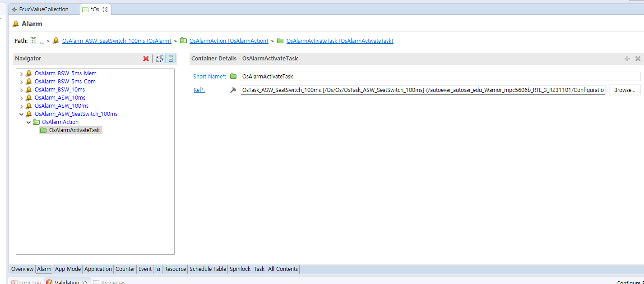Click the green folder icon beside Short Name
Image resolution: width=644 pixels, height=284 pixels.
[x=233, y=77]
